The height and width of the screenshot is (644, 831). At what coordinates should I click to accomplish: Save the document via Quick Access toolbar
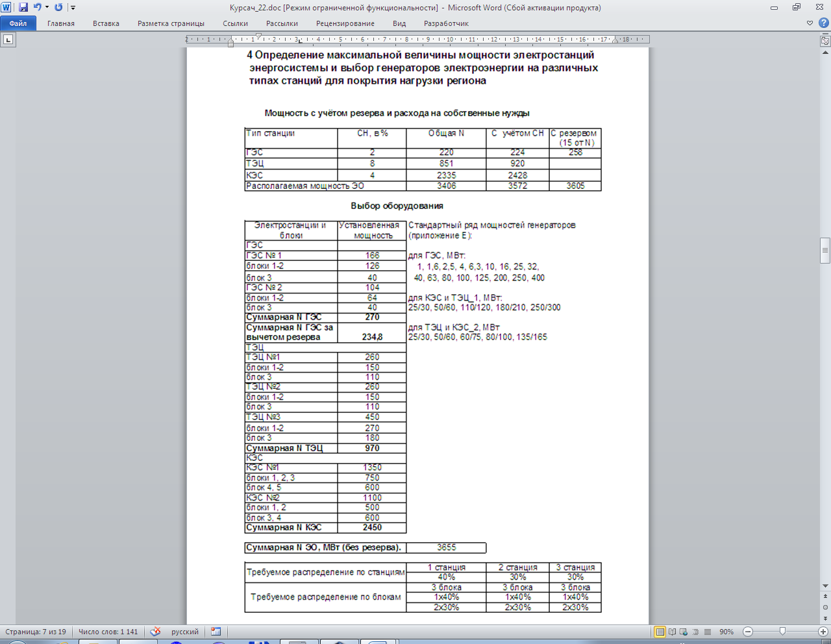click(x=23, y=8)
